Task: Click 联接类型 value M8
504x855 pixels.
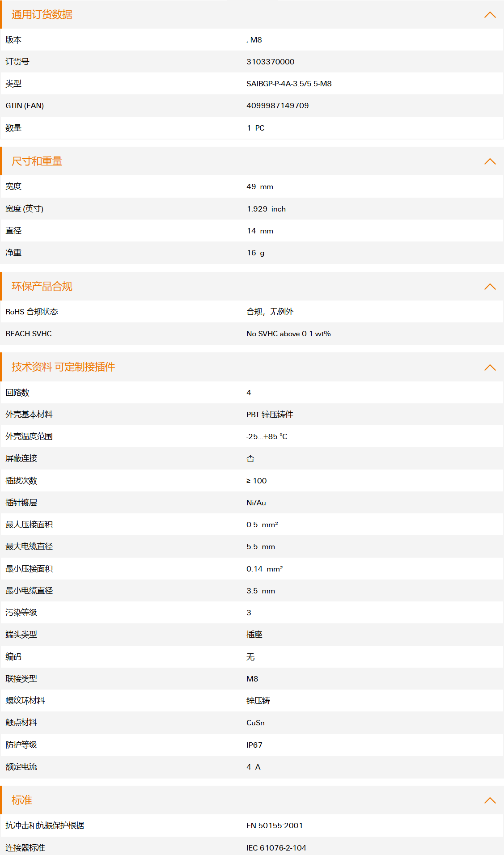Action: pos(252,679)
